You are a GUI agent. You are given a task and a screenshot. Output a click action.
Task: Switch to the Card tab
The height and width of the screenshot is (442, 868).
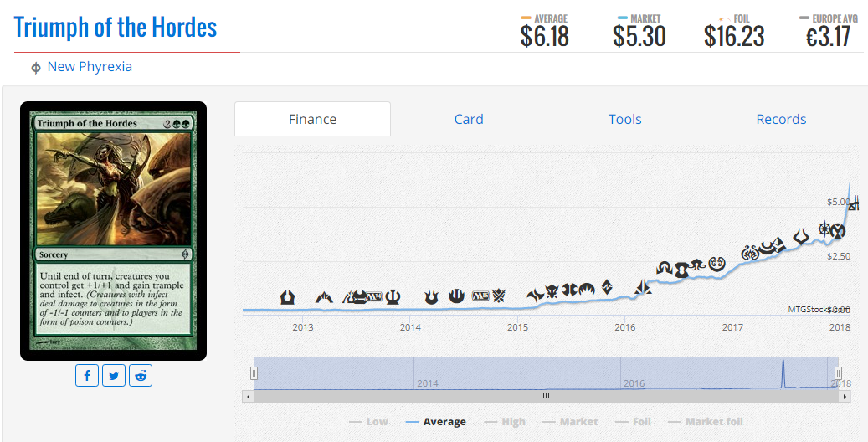(469, 119)
